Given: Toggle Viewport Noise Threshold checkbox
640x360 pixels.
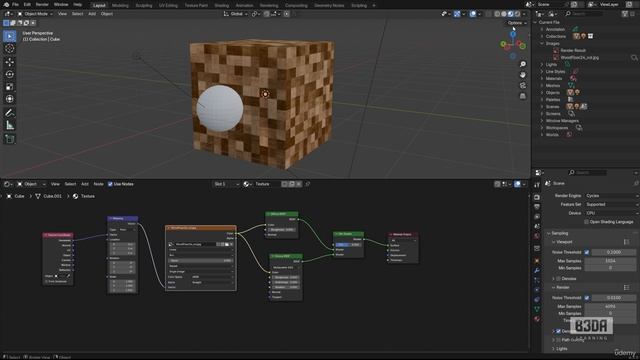Looking at the screenshot, I should tap(587, 252).
